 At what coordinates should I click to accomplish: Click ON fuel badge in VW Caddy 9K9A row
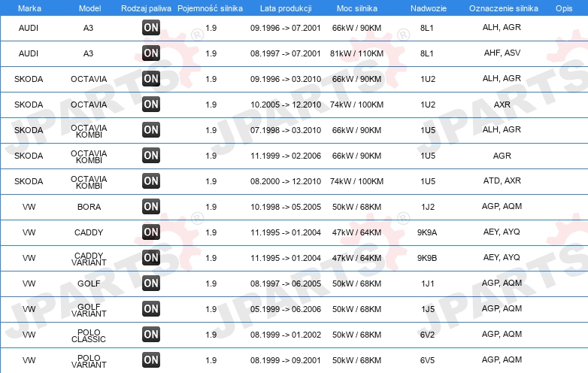[x=151, y=232]
